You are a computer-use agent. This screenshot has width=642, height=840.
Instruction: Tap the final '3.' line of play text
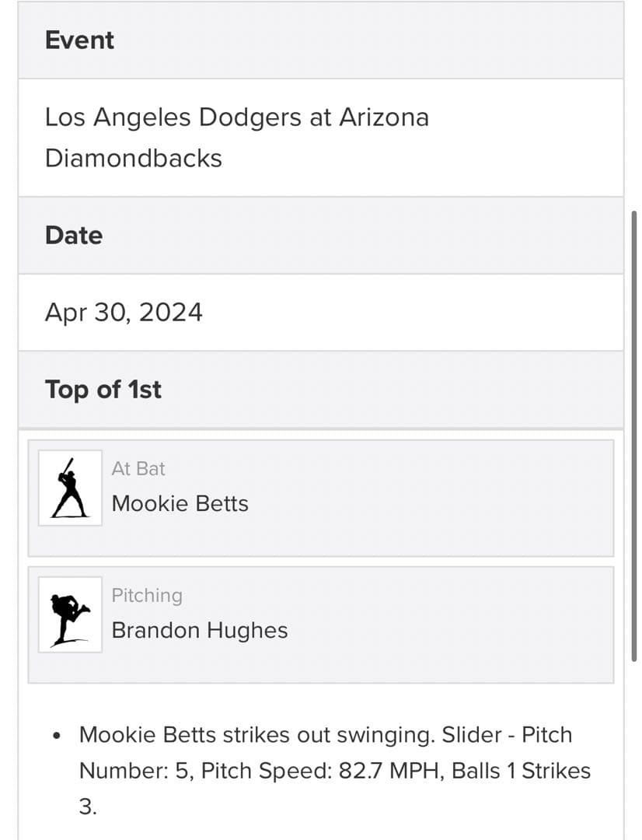(x=88, y=807)
